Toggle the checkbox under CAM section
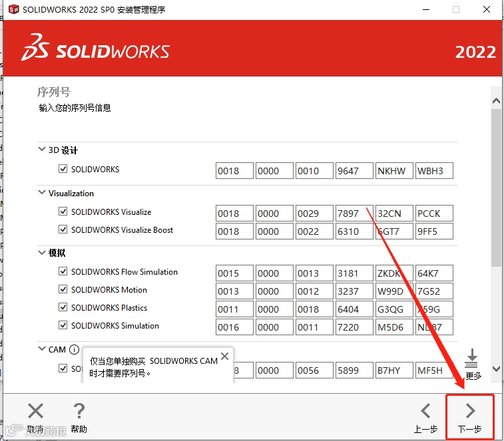The width and height of the screenshot is (504, 441). 63,368
